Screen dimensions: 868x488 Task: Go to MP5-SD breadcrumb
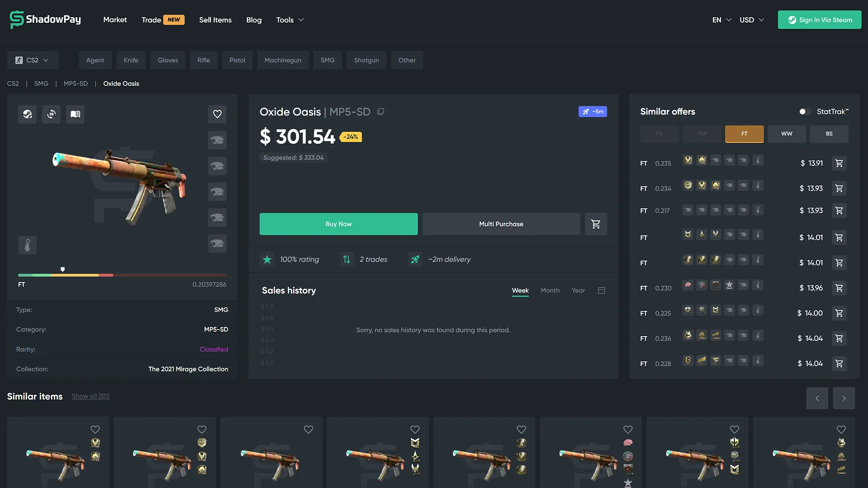(x=75, y=84)
